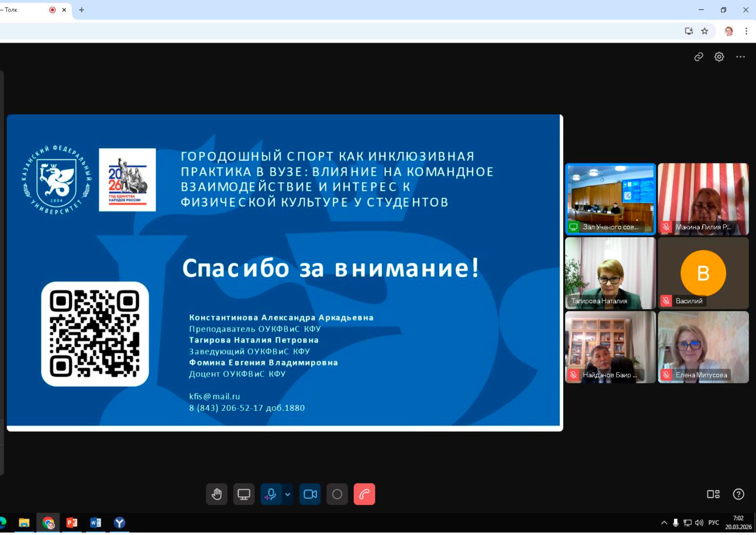Screen dimensions: 756x535
Task: Toggle camera on or off
Action: (x=310, y=494)
